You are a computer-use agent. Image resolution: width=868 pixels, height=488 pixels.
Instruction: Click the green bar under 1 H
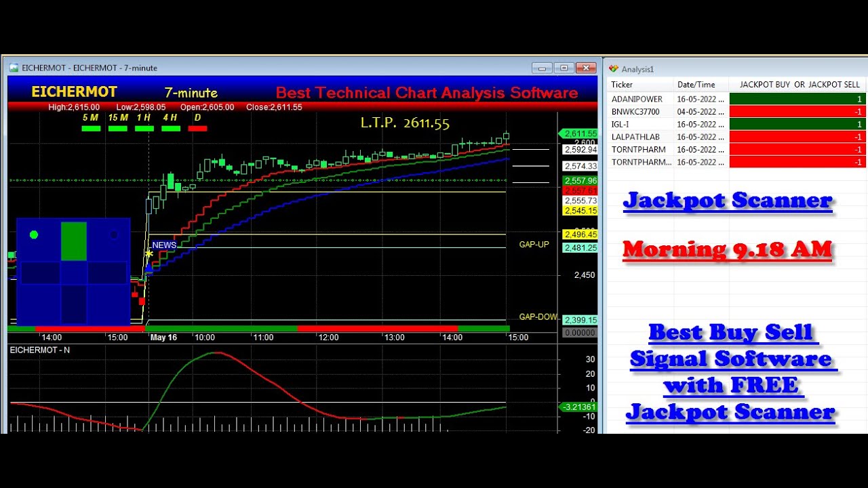(144, 128)
